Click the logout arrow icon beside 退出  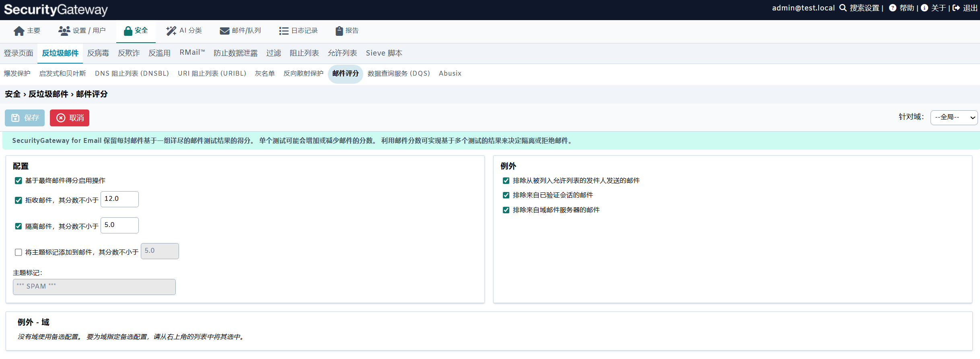tap(956, 8)
